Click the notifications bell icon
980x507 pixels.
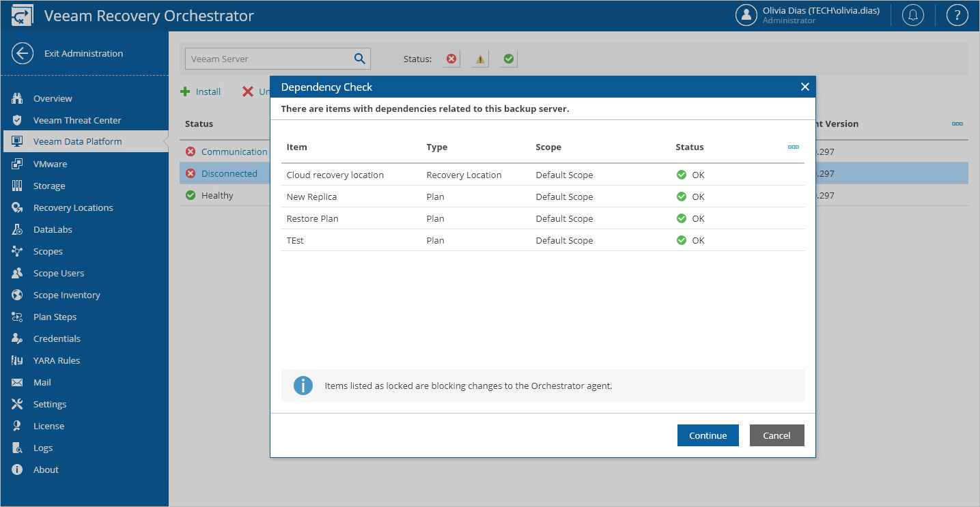[x=913, y=15]
